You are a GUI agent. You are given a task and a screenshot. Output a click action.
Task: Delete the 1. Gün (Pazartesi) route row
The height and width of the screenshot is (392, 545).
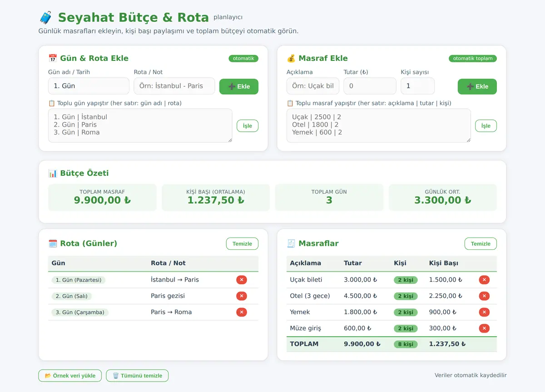[x=242, y=280]
